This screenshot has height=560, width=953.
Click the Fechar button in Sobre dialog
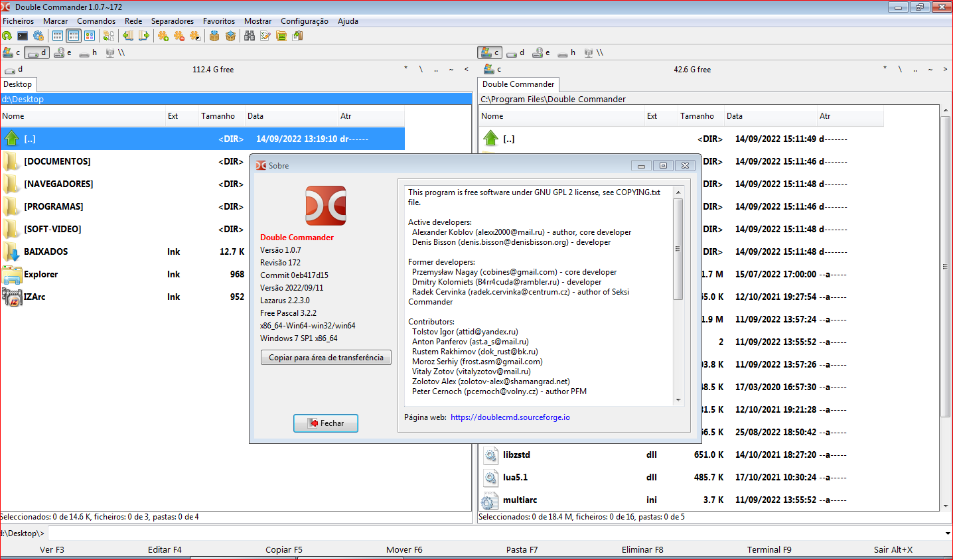pyautogui.click(x=326, y=423)
